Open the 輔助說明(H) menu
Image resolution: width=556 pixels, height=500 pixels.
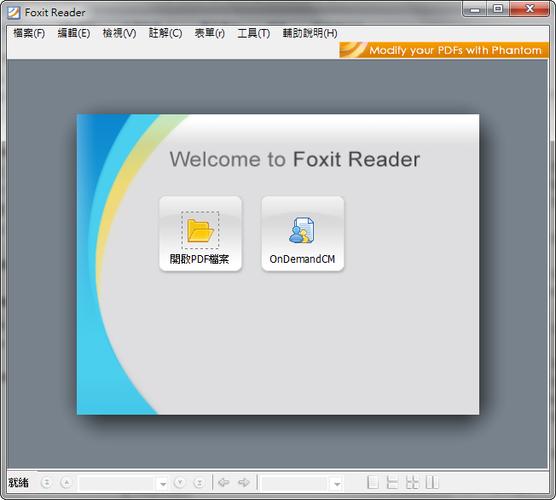pos(310,33)
